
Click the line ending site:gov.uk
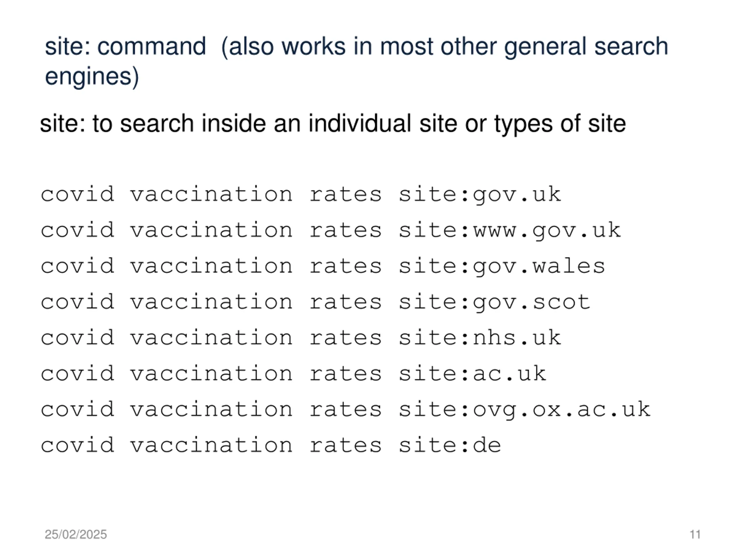pos(301,195)
